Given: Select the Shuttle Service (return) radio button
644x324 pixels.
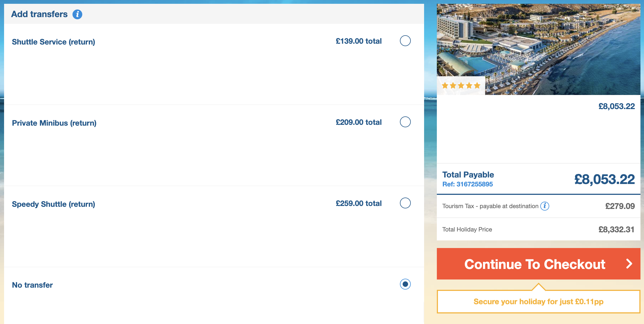Looking at the screenshot, I should [405, 41].
